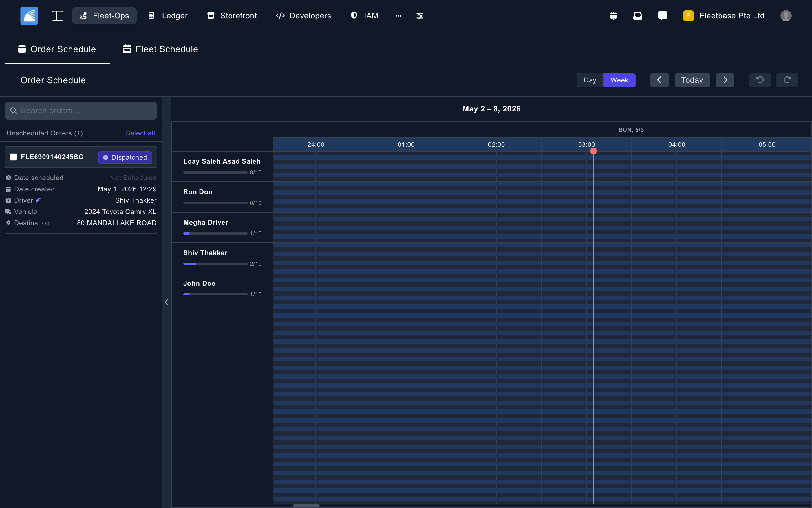Click the Dispatched status badge
This screenshot has width=812, height=508.
point(125,157)
